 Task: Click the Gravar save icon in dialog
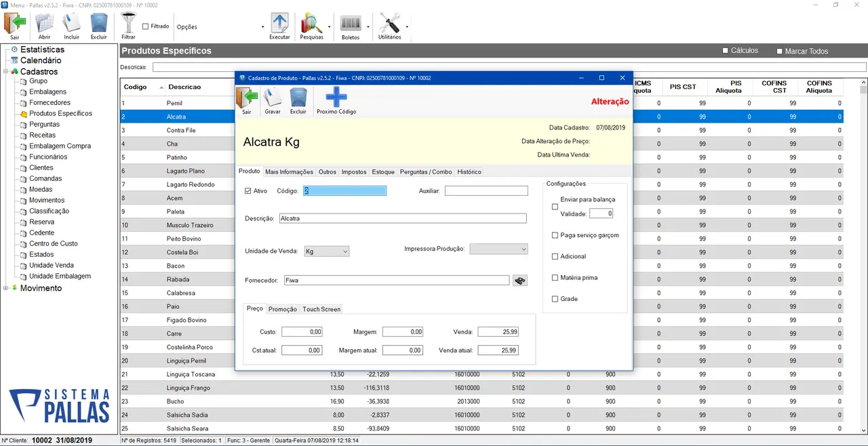point(272,99)
